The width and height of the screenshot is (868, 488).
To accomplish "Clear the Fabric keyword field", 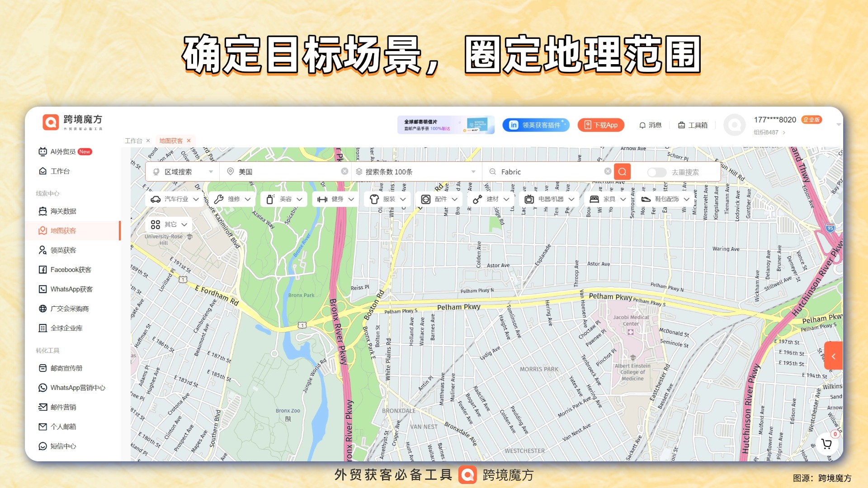I will [608, 171].
